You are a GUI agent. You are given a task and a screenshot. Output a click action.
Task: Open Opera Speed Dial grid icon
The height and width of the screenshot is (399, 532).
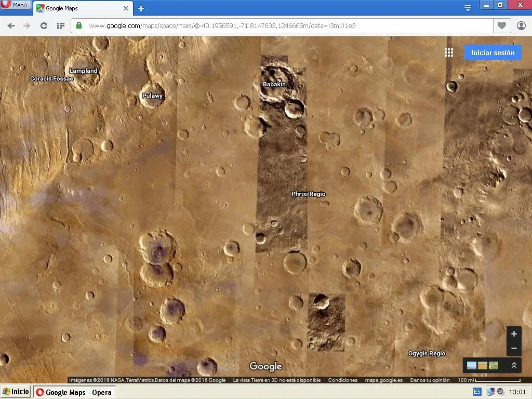61,26
